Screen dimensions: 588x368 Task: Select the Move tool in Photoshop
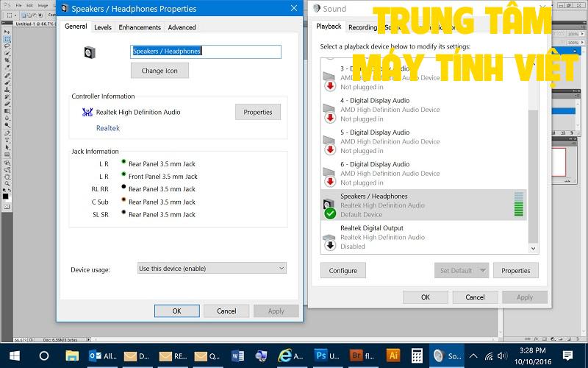(7, 32)
